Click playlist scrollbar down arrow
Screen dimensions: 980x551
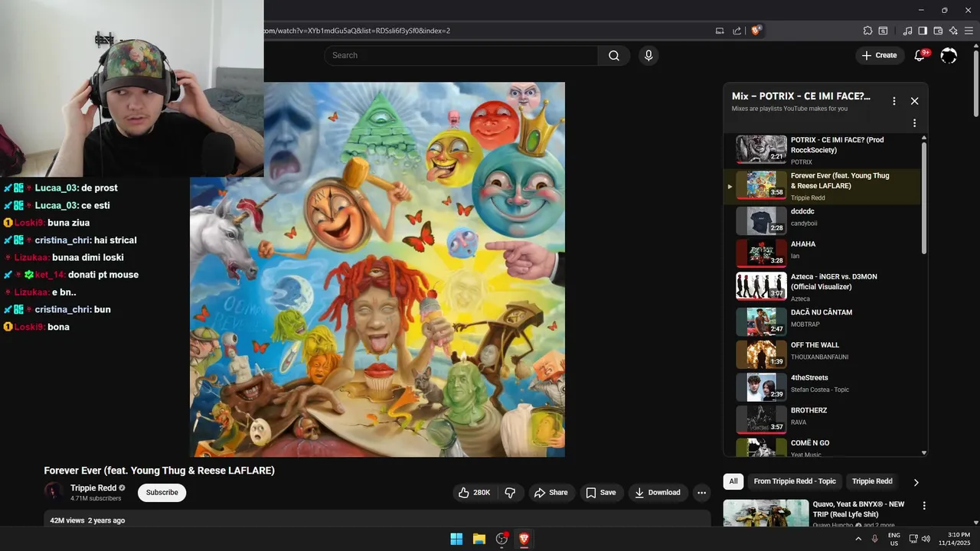coord(924,452)
